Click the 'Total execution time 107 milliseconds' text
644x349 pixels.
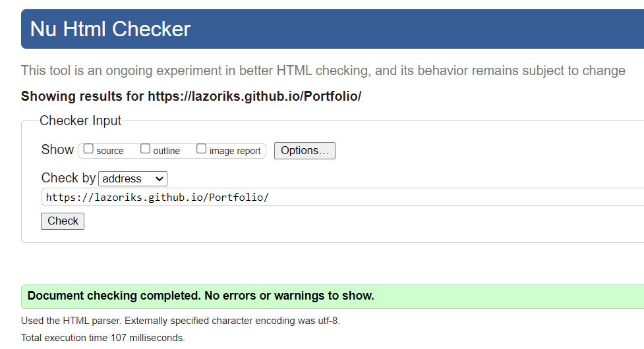pos(103,338)
